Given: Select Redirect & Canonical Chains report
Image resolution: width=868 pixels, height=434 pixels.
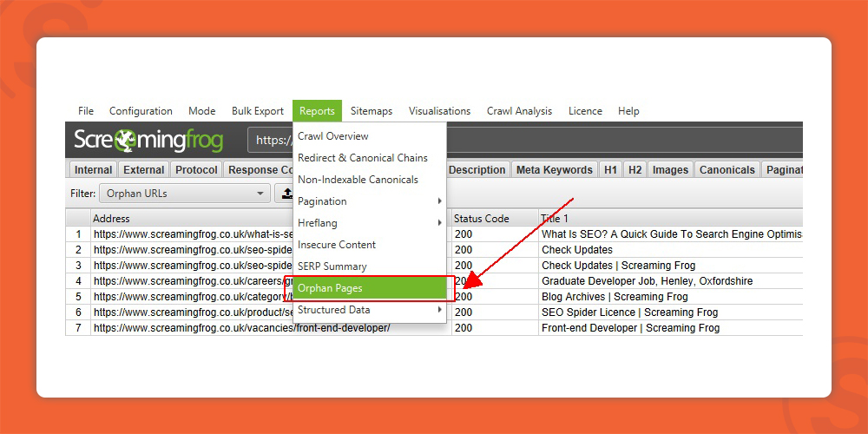Looking at the screenshot, I should (370, 158).
